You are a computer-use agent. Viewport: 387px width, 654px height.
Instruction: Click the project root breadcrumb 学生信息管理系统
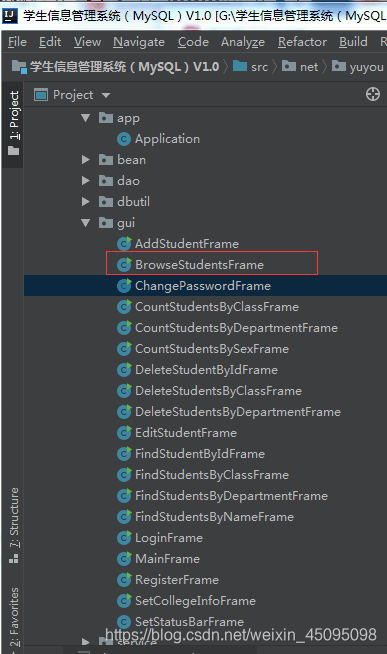(116, 66)
